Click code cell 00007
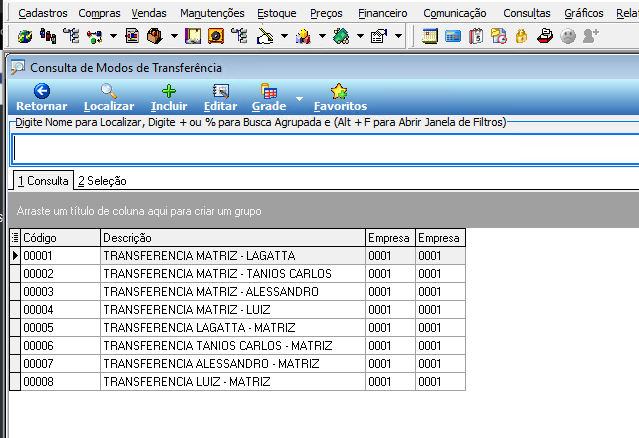Image resolution: width=639 pixels, height=438 pixels. 60,363
